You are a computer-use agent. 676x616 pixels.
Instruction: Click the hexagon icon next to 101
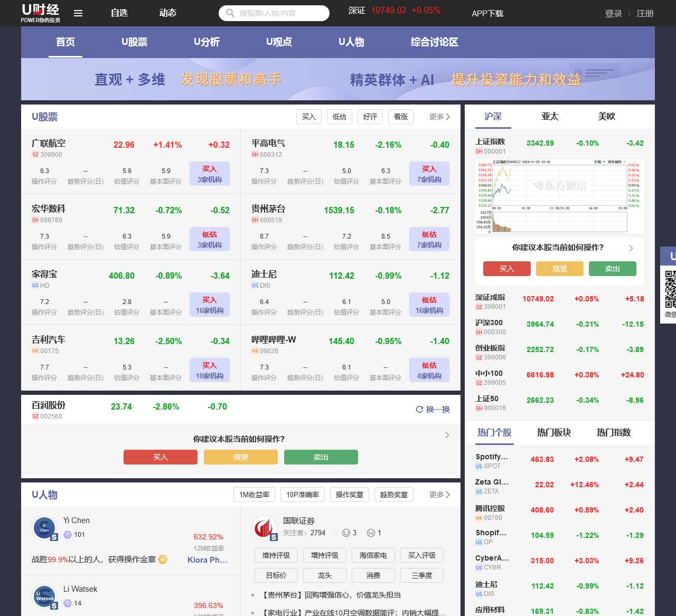(x=68, y=535)
